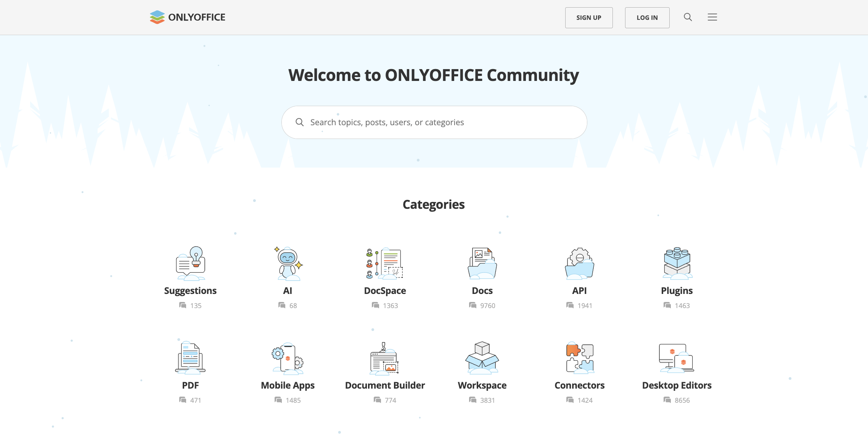868x439 pixels.
Task: Click the LOG IN button
Action: (x=647, y=18)
